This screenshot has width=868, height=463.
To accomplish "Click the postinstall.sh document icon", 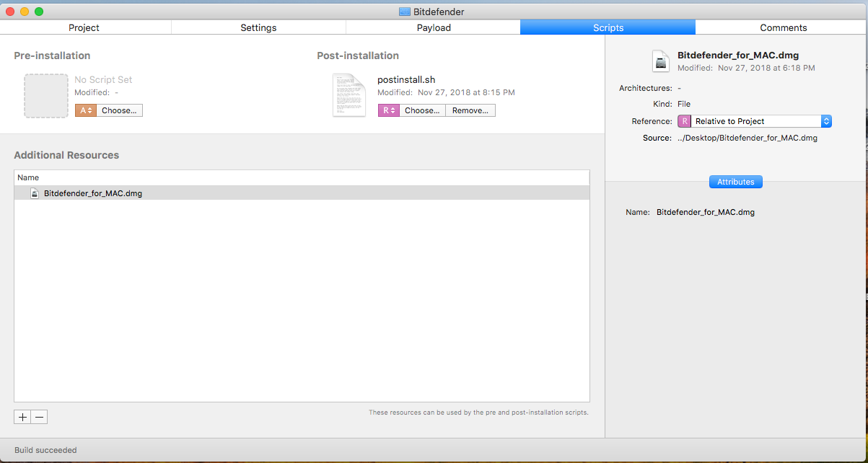I will coord(348,94).
